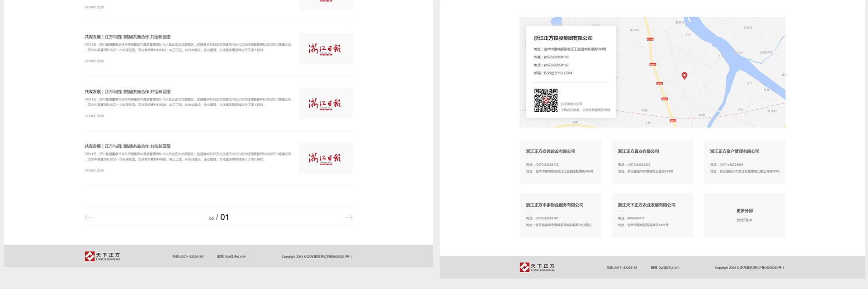Click 天下正方 logo in news page footer
The width and height of the screenshot is (868, 289).
103,256
